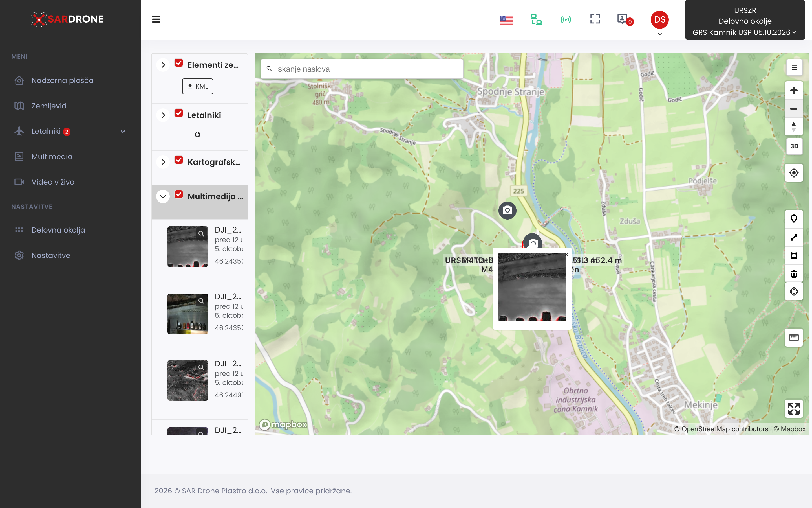Uncheck the Elementi ze... checkbox
The width and height of the screenshot is (812, 508).
pos(179,63)
